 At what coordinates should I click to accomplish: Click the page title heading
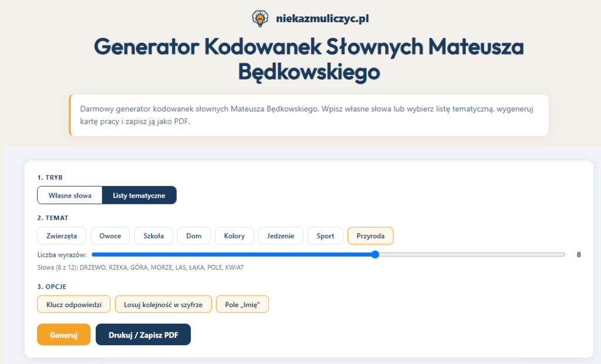(309, 59)
